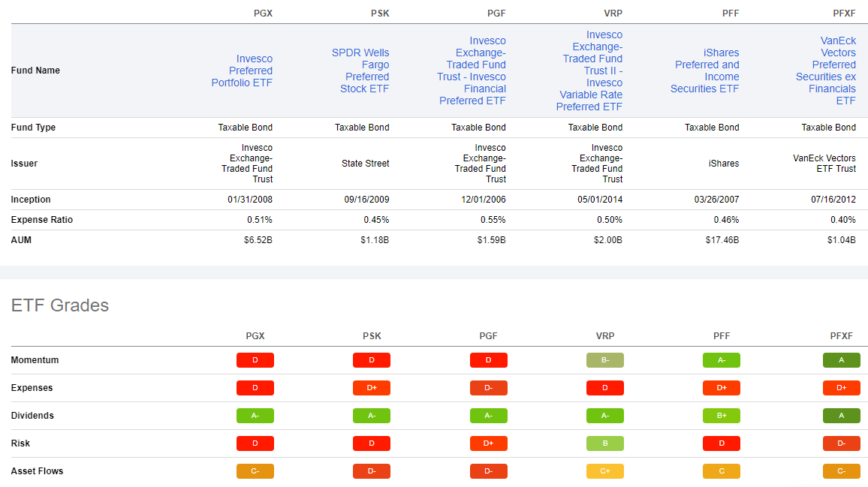Screen dimensions: 868x487
Task: Click VRP's Dividends grade A- badge
Action: 605,416
